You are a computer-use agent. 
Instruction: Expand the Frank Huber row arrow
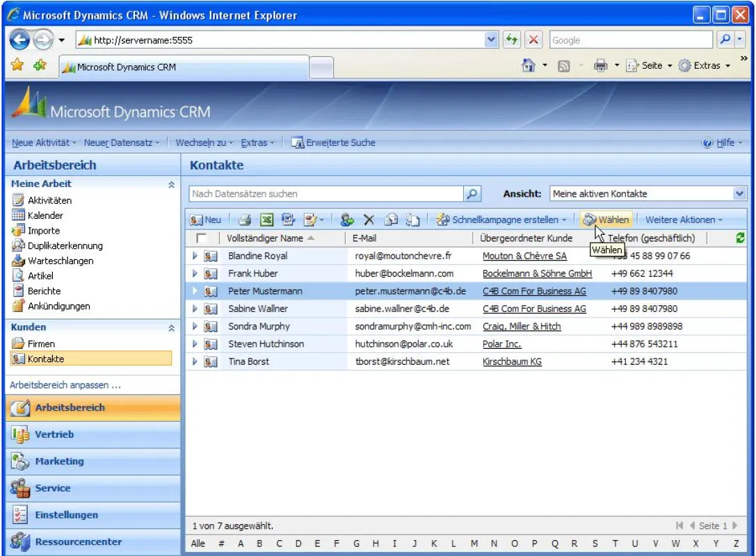tap(195, 273)
